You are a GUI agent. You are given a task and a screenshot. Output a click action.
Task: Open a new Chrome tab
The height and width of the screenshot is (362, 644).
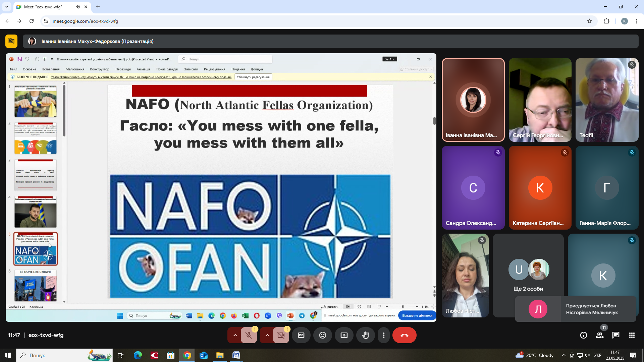[x=98, y=7]
